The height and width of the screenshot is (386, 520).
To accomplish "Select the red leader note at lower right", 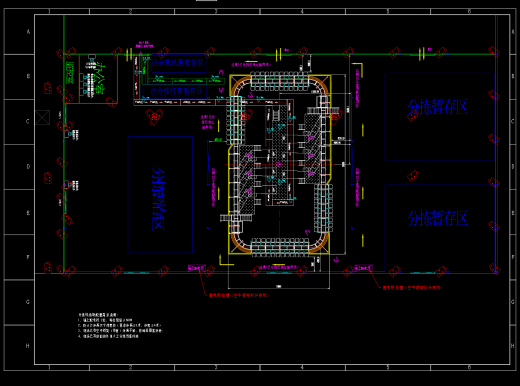I will coord(412,287).
